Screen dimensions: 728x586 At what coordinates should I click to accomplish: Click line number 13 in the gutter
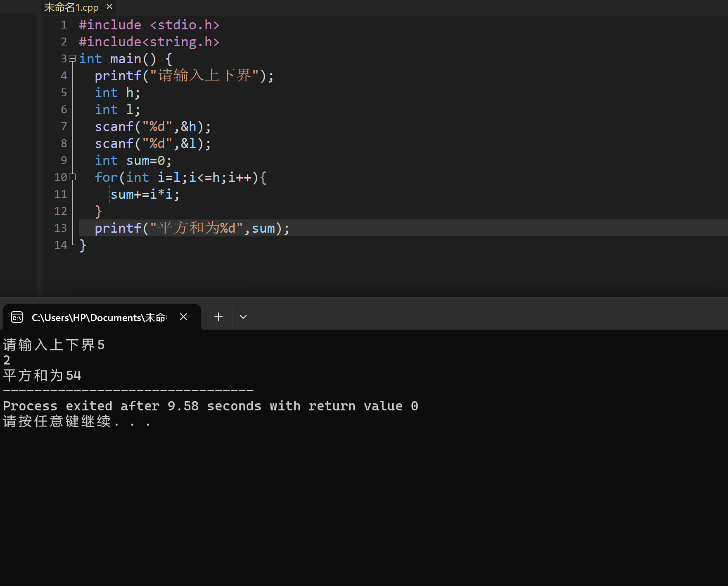[60, 228]
